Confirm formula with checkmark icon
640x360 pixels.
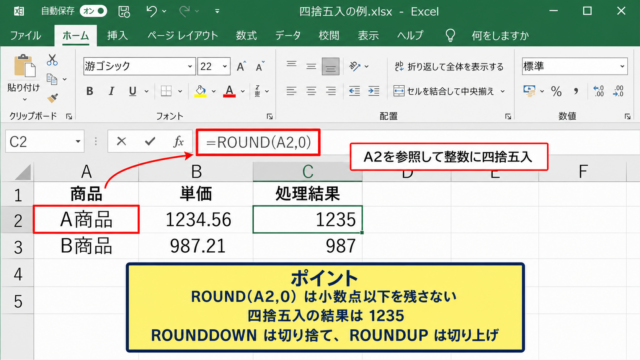coord(150,141)
